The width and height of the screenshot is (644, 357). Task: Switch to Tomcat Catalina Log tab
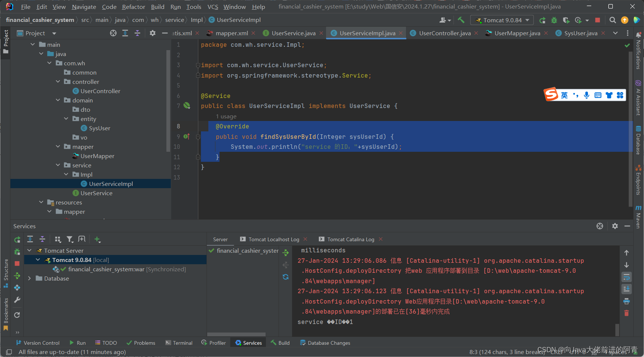351,239
